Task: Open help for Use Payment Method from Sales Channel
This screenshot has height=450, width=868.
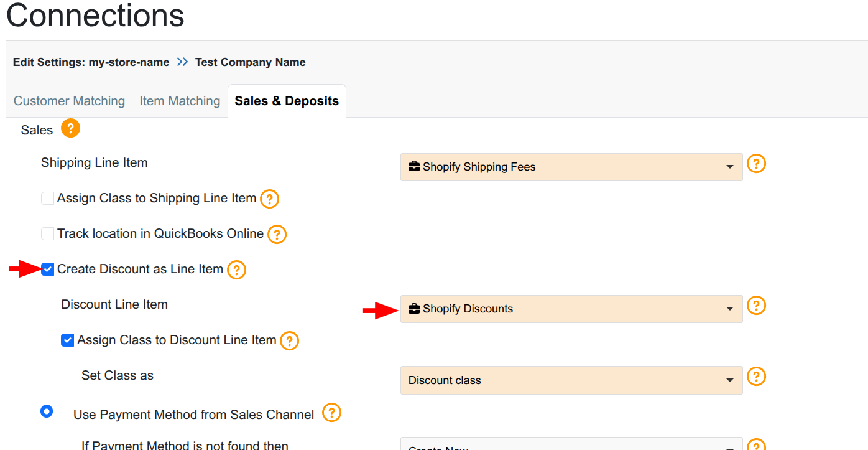Action: (332, 413)
